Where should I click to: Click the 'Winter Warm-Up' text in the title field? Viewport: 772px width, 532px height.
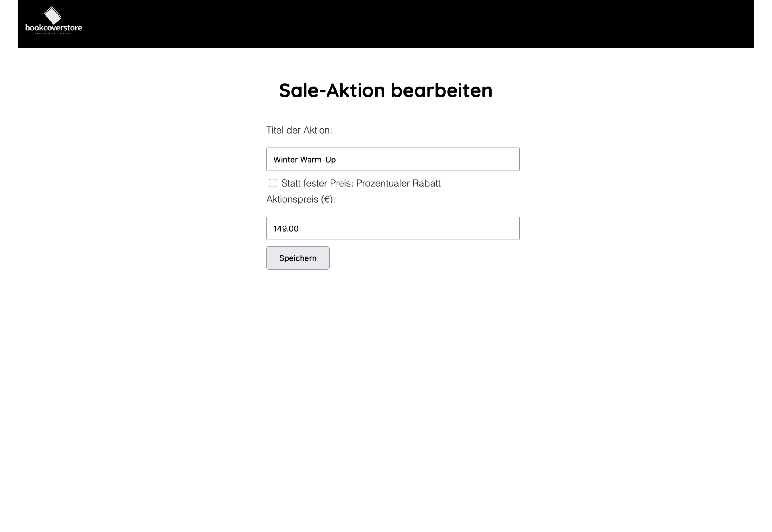click(x=304, y=160)
